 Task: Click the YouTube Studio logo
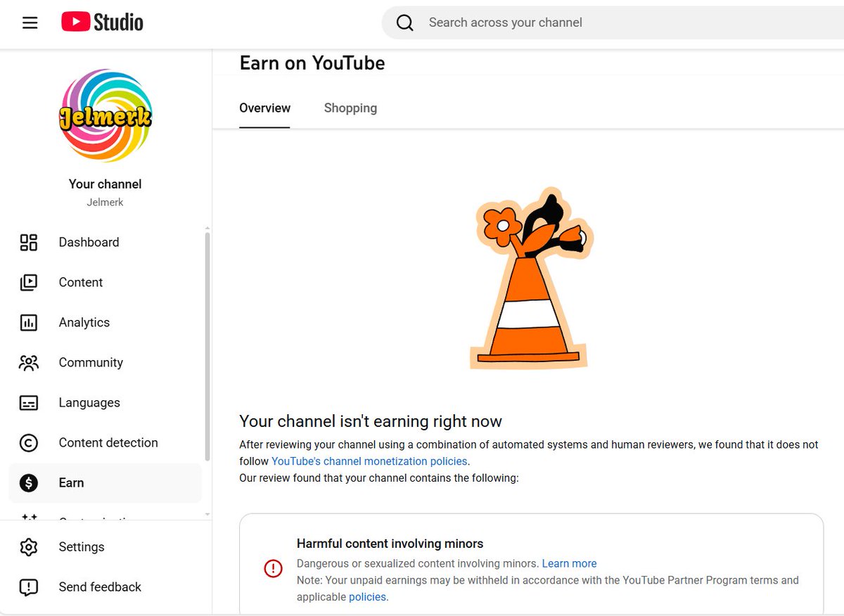pos(102,23)
